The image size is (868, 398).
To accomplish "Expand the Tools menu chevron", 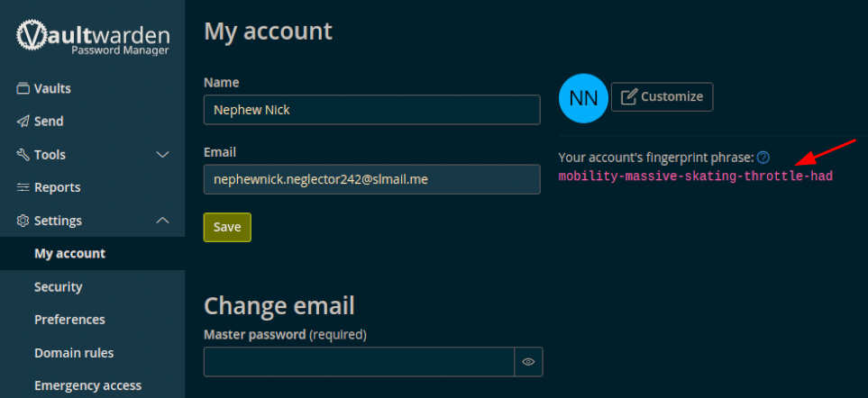I will point(163,154).
